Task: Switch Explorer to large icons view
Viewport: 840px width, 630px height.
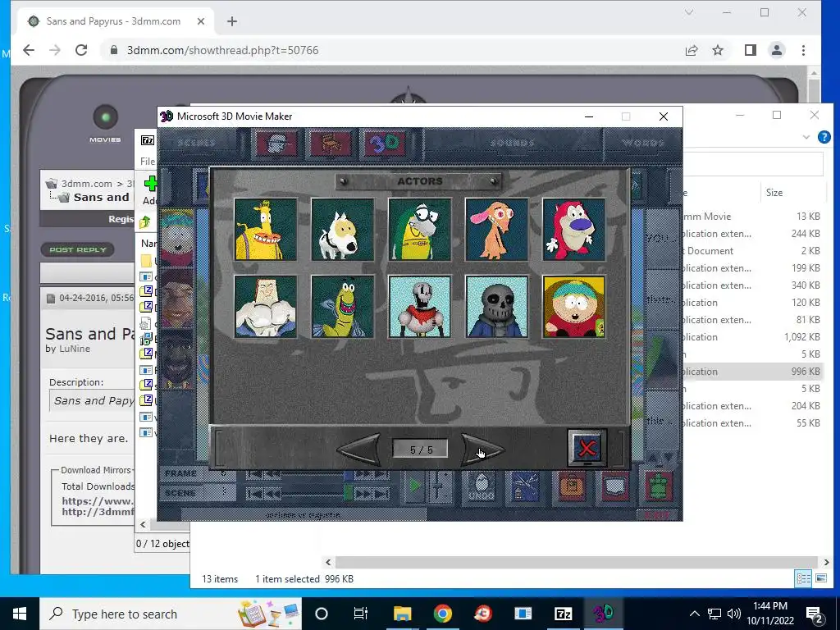Action: [x=820, y=578]
